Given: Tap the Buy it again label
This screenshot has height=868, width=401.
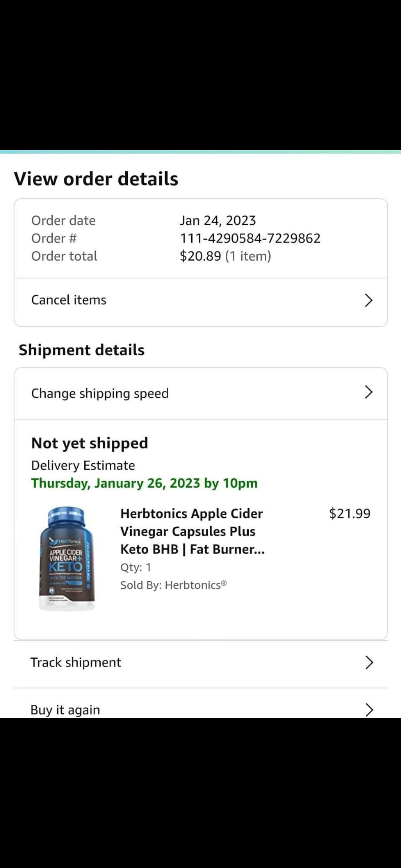Looking at the screenshot, I should (x=65, y=710).
